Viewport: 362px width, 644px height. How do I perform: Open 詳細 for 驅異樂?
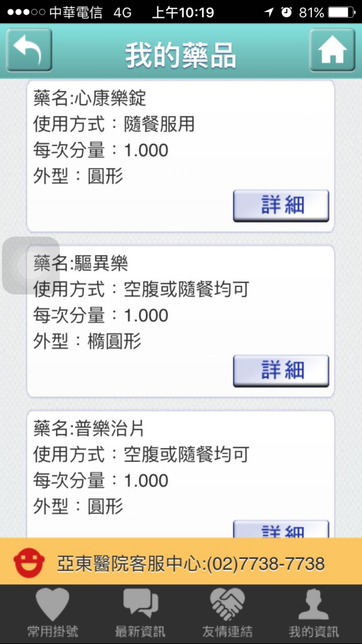[x=281, y=370]
